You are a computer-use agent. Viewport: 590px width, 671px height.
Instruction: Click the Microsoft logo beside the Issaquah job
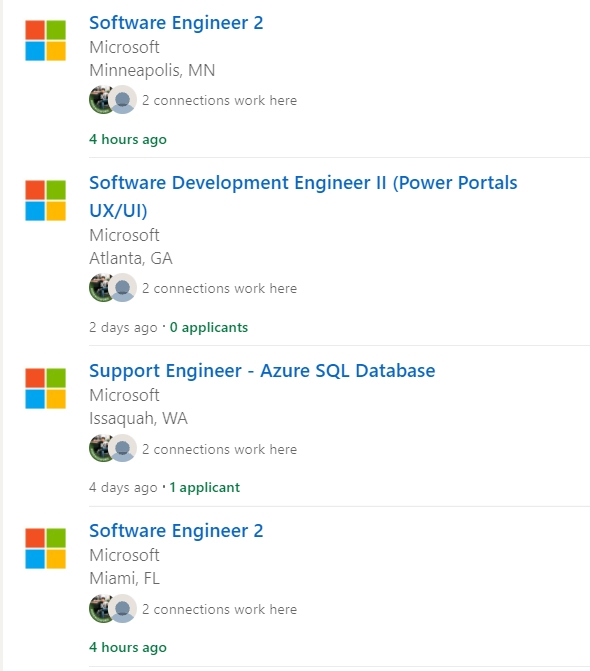(45, 388)
